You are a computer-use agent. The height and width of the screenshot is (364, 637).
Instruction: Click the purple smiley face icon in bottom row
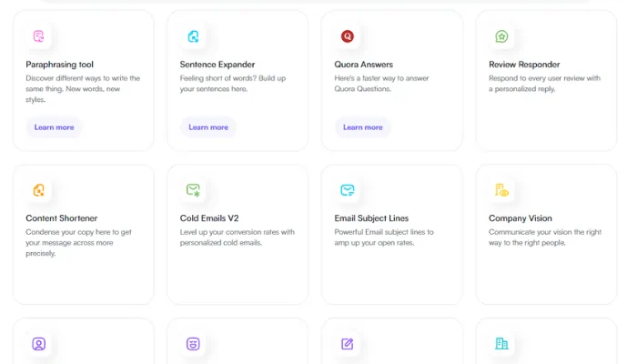(193, 344)
